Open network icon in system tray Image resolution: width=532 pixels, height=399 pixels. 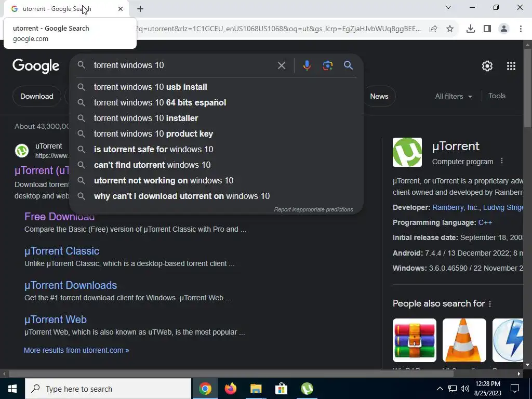tap(453, 389)
